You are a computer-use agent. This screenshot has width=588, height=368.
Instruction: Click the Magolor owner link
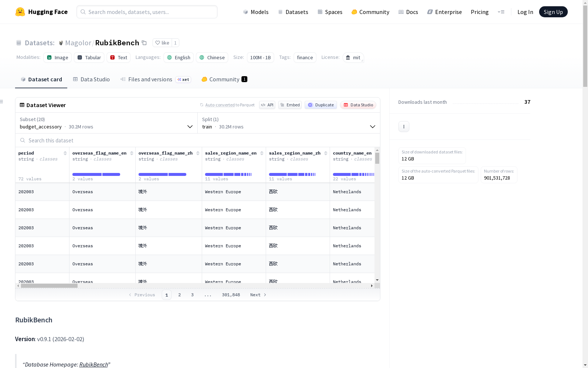point(78,43)
